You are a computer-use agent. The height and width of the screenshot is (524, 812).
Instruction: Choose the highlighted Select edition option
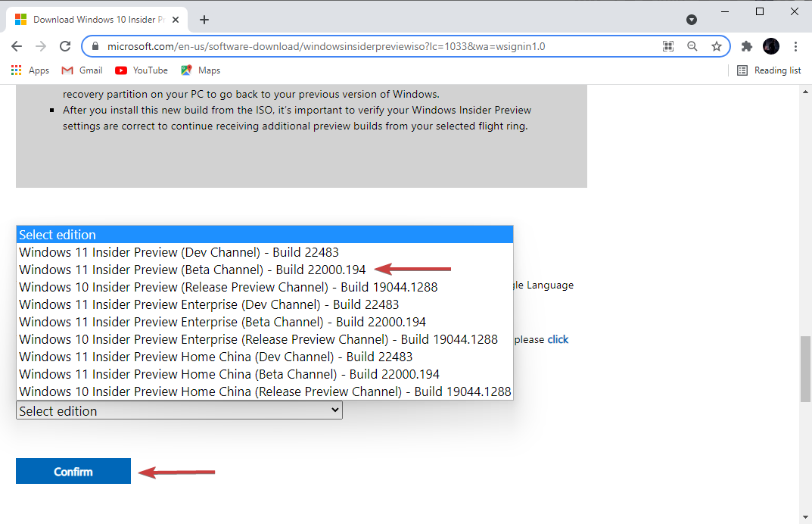point(265,235)
